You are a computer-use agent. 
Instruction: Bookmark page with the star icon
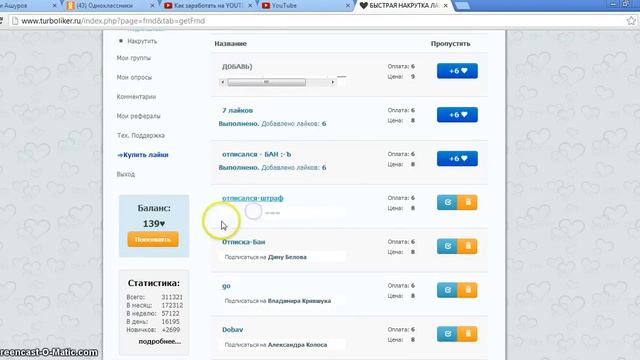click(x=631, y=21)
